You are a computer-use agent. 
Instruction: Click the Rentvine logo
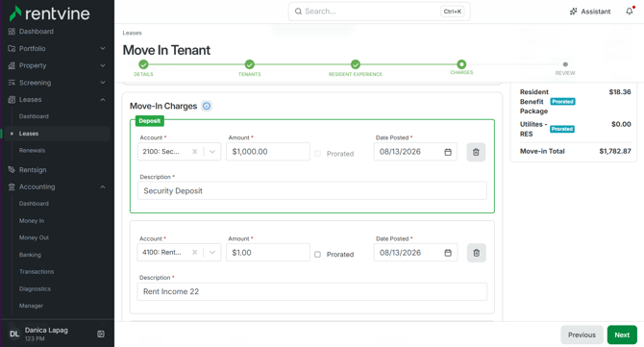point(49,13)
